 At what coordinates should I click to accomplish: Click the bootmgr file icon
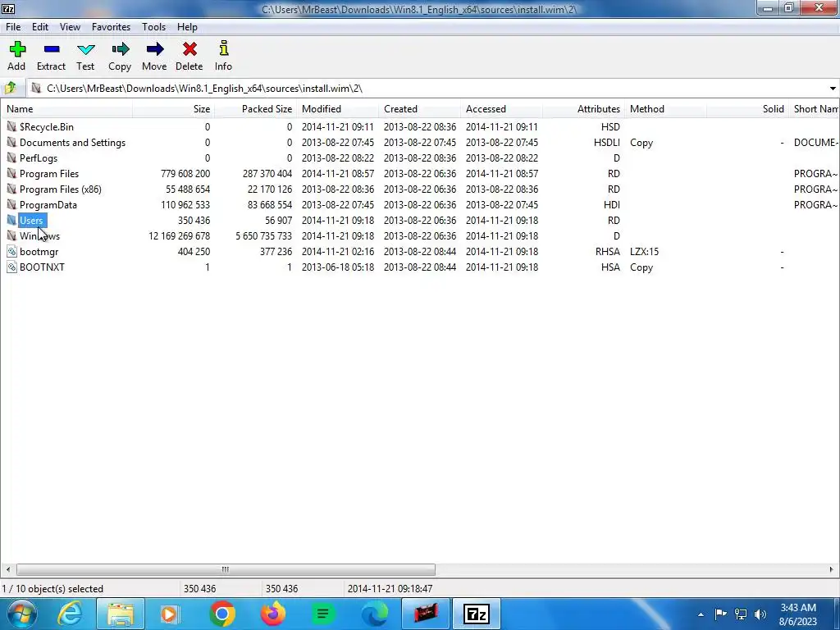tap(11, 251)
